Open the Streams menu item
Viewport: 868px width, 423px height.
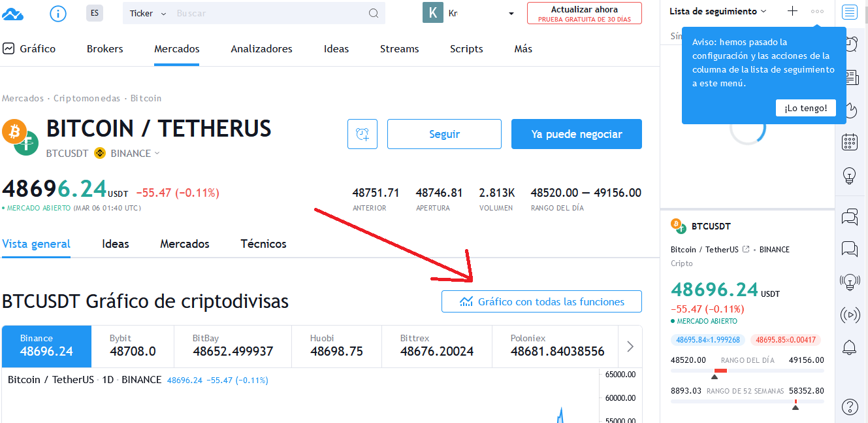coord(400,48)
